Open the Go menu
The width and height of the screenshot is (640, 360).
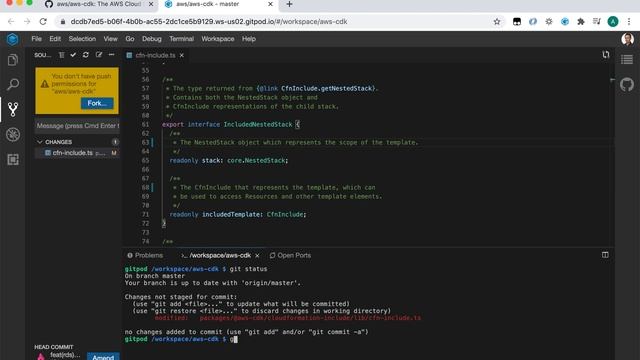[130, 39]
